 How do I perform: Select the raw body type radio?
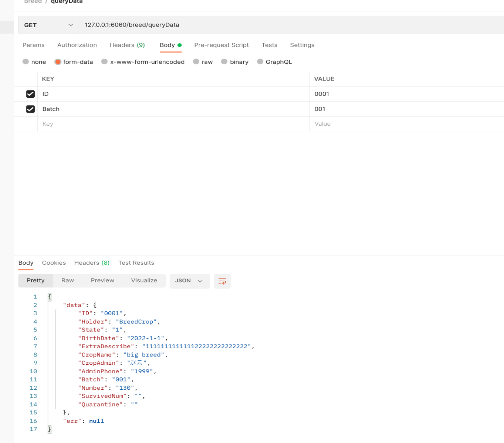pos(196,62)
